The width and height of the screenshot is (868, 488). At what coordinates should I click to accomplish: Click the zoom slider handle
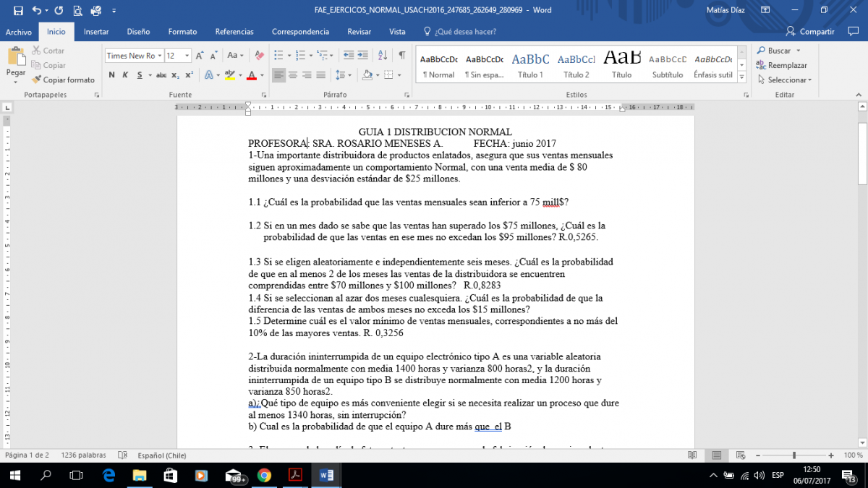(x=794, y=455)
